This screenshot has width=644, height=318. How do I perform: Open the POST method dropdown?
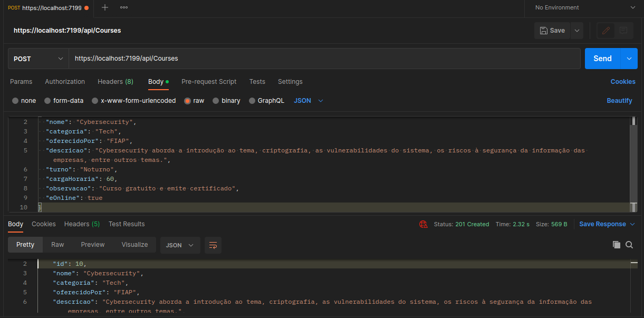click(x=39, y=59)
